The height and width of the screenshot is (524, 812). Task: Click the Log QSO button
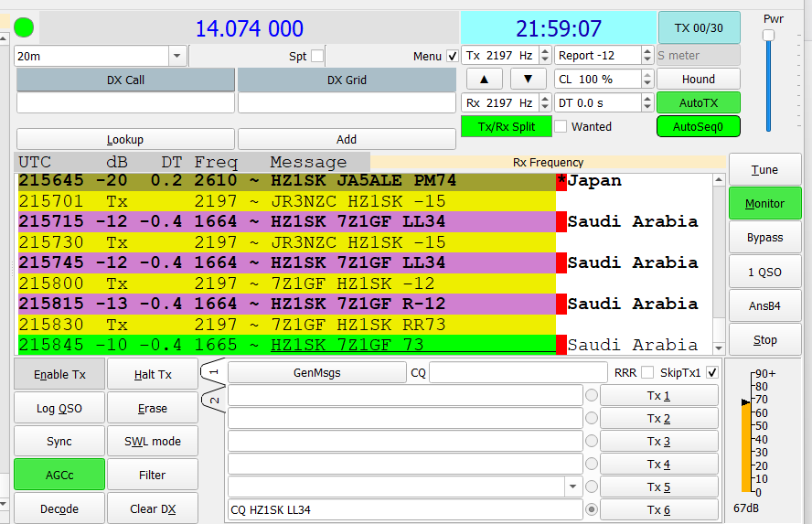[59, 408]
